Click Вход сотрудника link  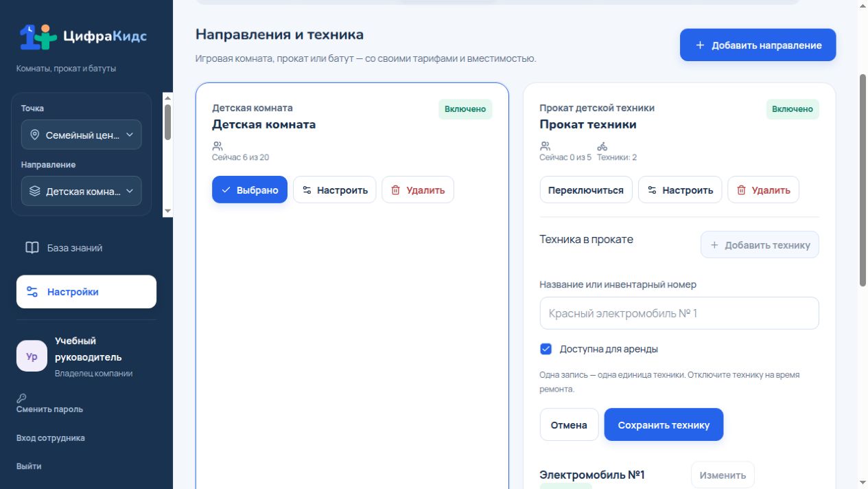51,438
